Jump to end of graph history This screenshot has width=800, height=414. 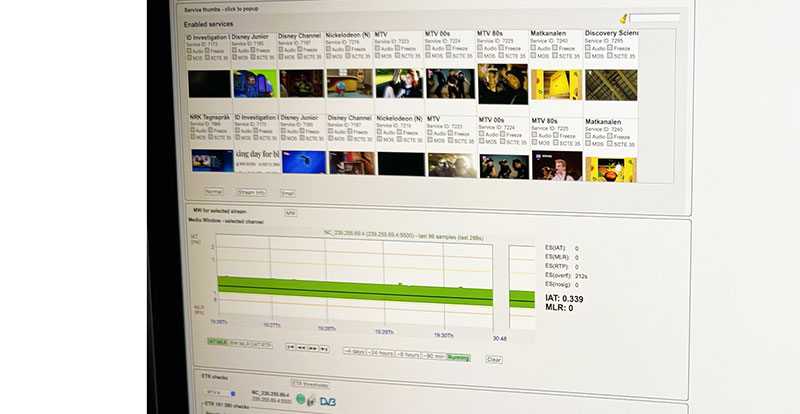[324, 349]
